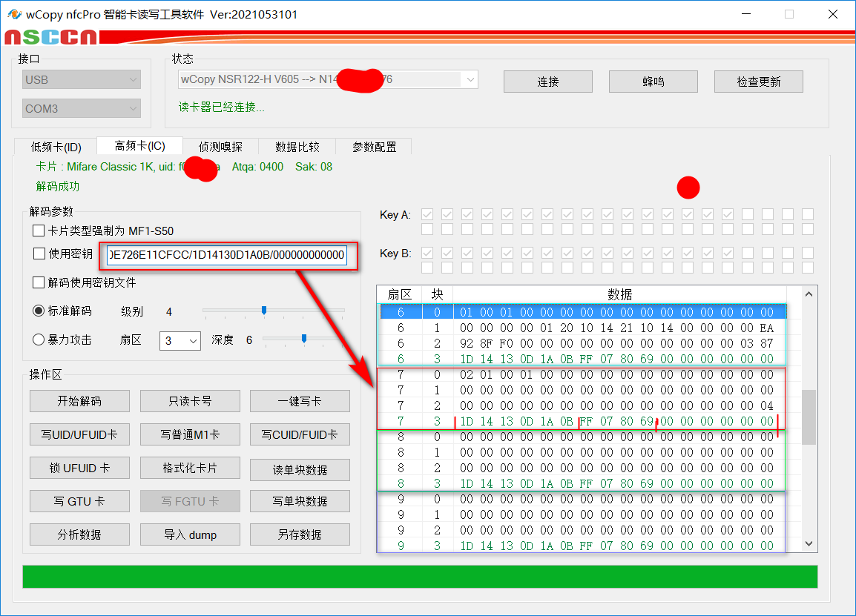856x616 pixels.
Task: Open the USB interface dropdown
Action: click(x=82, y=79)
